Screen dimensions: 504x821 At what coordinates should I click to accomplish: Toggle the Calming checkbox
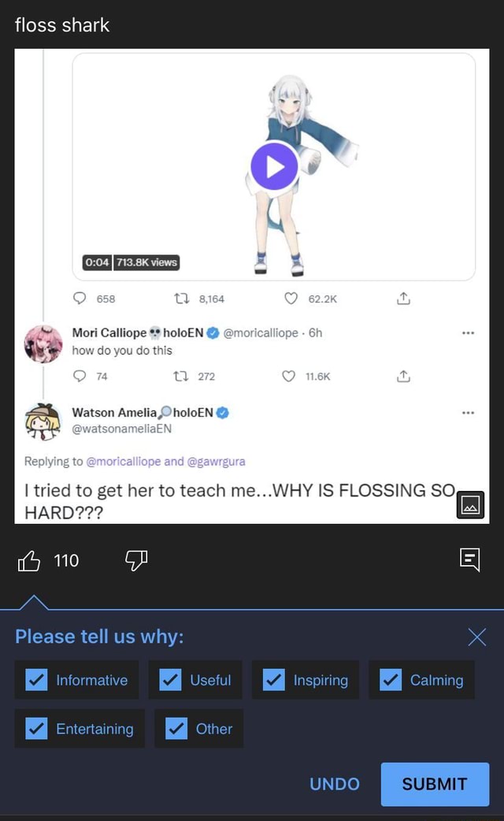[391, 680]
